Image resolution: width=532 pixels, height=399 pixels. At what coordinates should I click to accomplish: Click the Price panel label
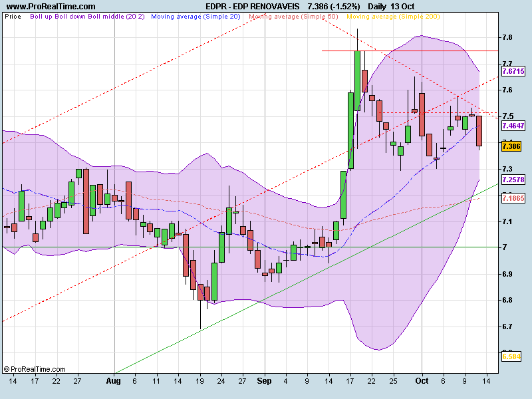[x=13, y=17]
